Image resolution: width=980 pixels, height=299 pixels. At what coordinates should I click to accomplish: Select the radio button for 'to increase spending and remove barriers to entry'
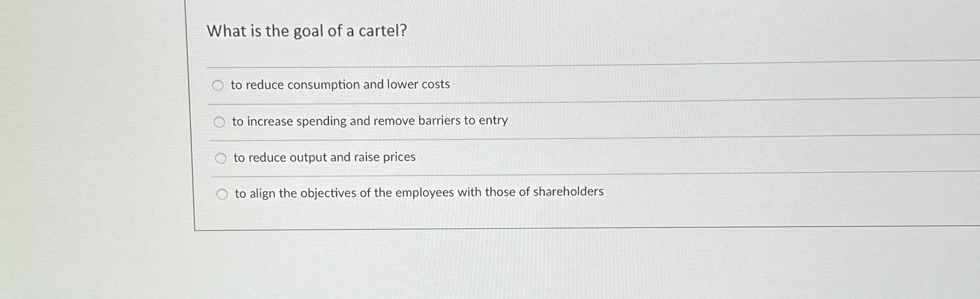pos(220,122)
